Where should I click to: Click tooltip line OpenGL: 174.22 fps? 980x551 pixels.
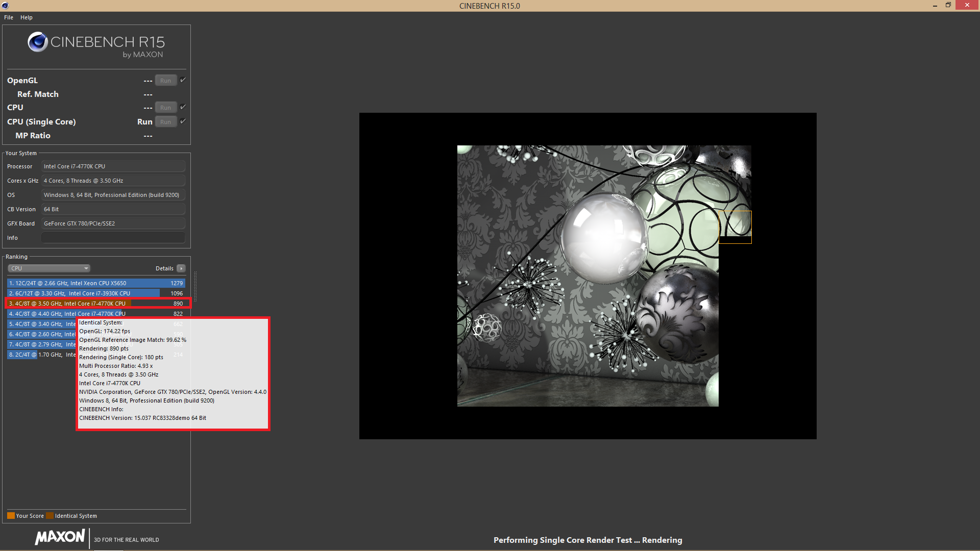pos(105,331)
